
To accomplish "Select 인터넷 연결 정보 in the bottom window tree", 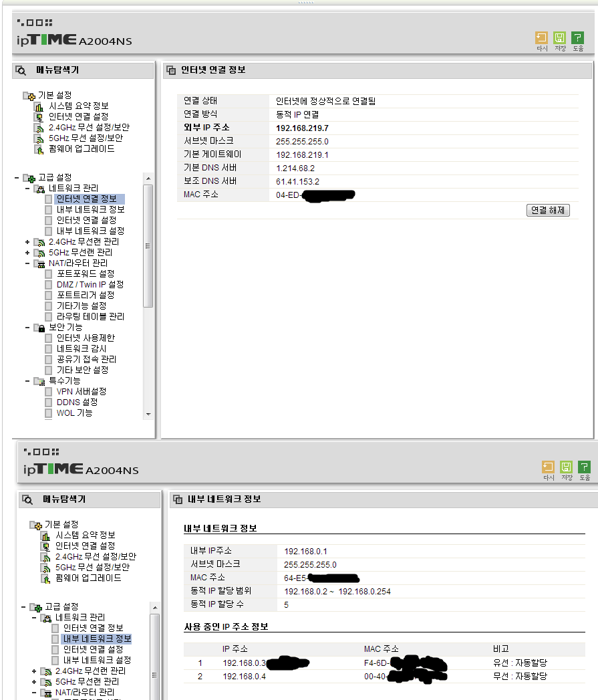I will click(x=93, y=628).
